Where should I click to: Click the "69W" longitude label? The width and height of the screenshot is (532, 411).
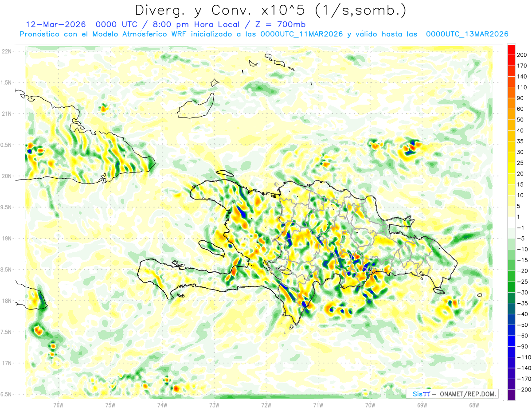click(422, 405)
